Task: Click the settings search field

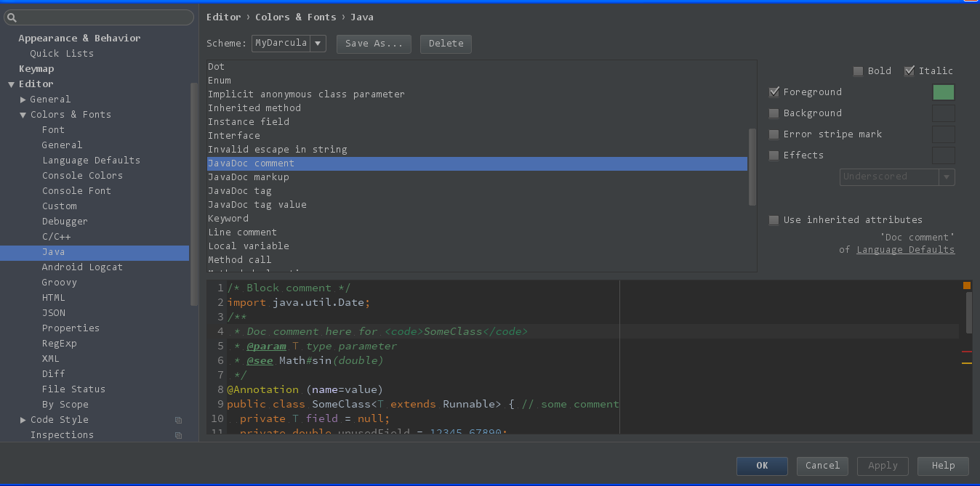Action: pyautogui.click(x=99, y=17)
